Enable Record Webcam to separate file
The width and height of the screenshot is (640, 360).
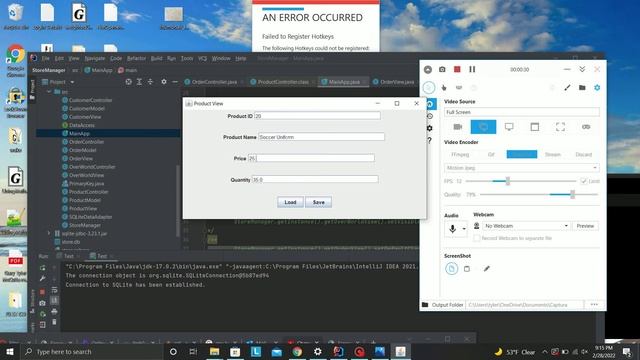coord(476,238)
